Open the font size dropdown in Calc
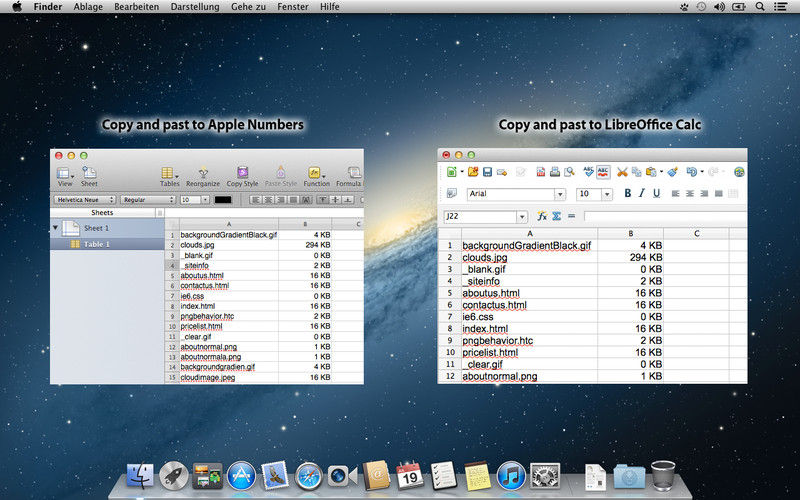The height and width of the screenshot is (500, 800). click(x=607, y=194)
